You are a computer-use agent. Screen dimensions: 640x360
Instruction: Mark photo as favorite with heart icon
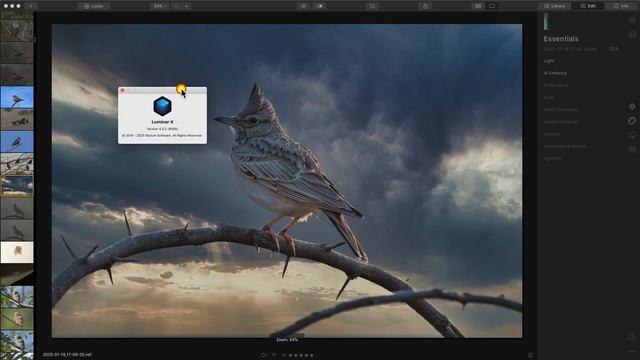(274, 355)
